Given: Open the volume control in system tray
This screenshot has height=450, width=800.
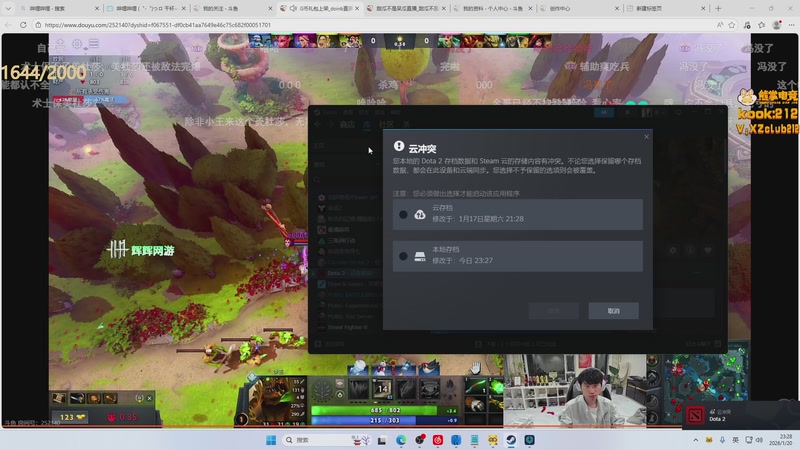Looking at the screenshot, I should (x=759, y=440).
